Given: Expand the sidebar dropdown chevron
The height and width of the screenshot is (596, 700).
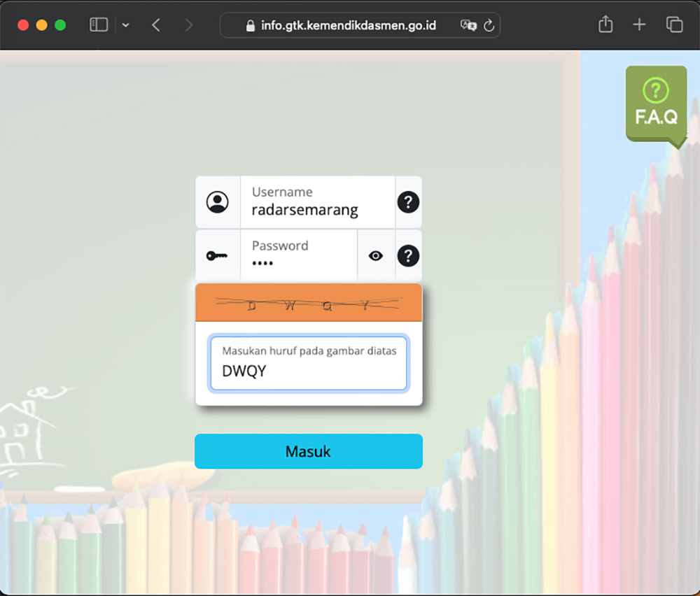Looking at the screenshot, I should click(x=125, y=25).
